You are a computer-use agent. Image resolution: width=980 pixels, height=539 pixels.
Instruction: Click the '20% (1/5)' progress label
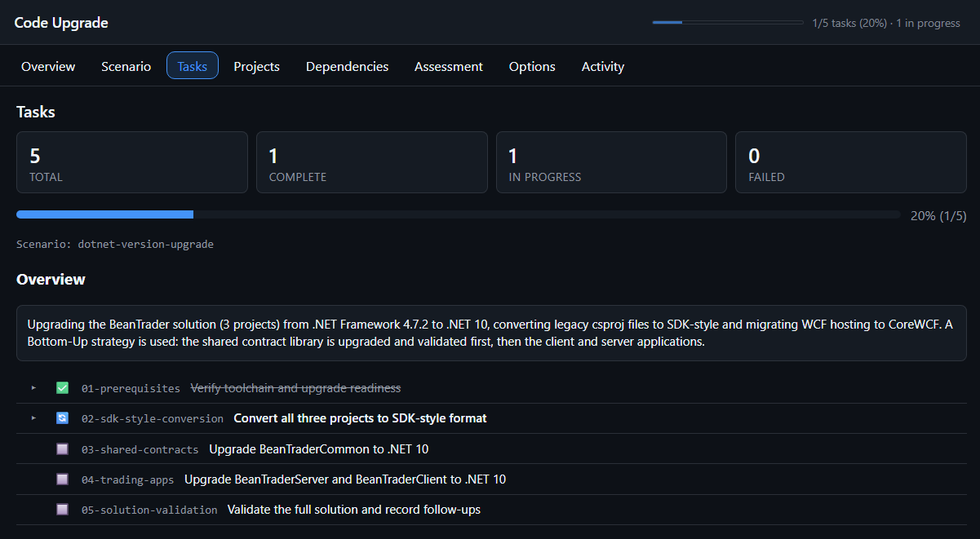pyautogui.click(x=938, y=216)
